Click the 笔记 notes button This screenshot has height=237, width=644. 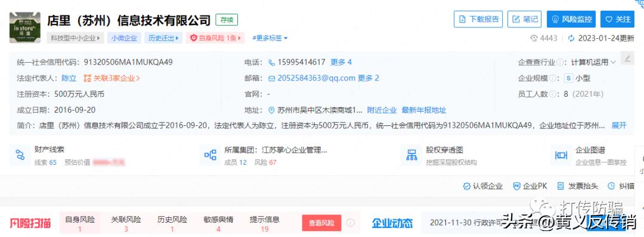click(x=525, y=19)
